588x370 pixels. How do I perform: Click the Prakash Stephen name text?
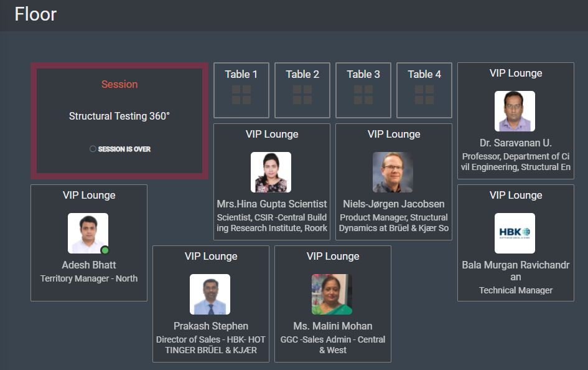click(x=211, y=326)
